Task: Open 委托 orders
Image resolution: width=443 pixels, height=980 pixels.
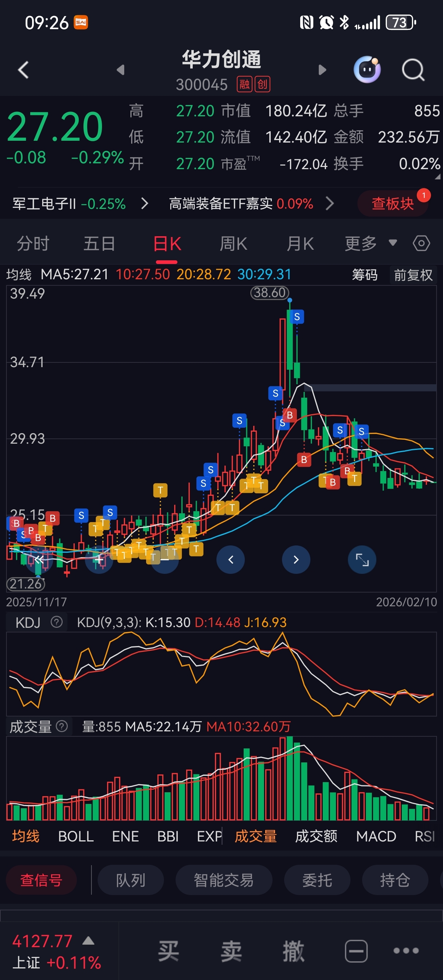Action: [x=317, y=880]
